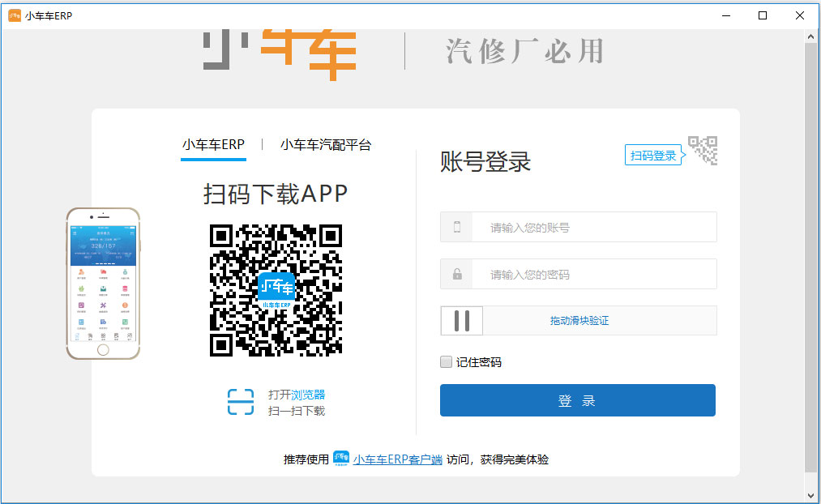Screen dimensions: 821x504
Task: Click the blue 登录 button
Action: [578, 400]
